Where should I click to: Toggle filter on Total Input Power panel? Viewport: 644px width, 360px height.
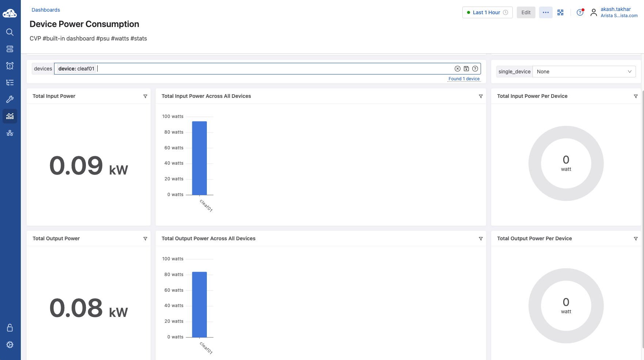click(145, 96)
